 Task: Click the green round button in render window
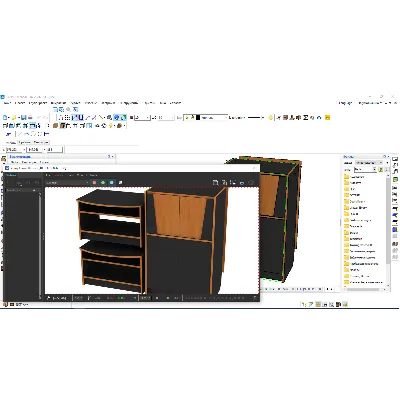[x=103, y=183]
